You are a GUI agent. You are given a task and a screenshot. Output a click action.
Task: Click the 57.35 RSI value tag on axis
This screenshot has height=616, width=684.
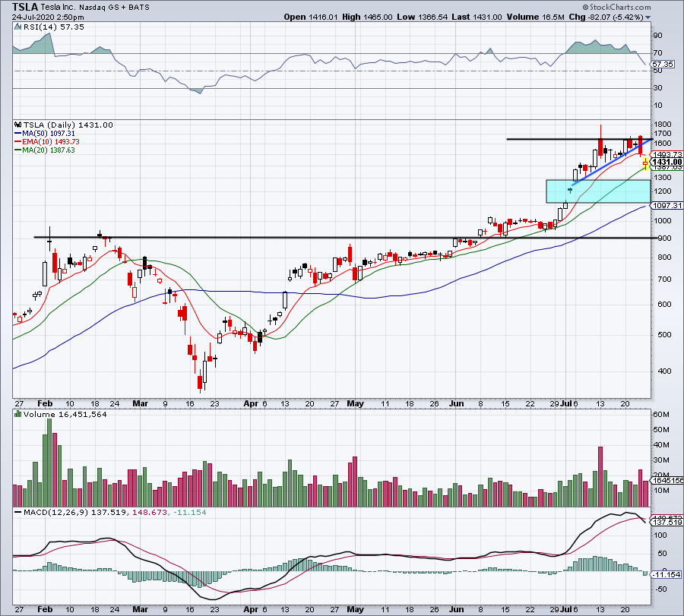[x=663, y=64]
